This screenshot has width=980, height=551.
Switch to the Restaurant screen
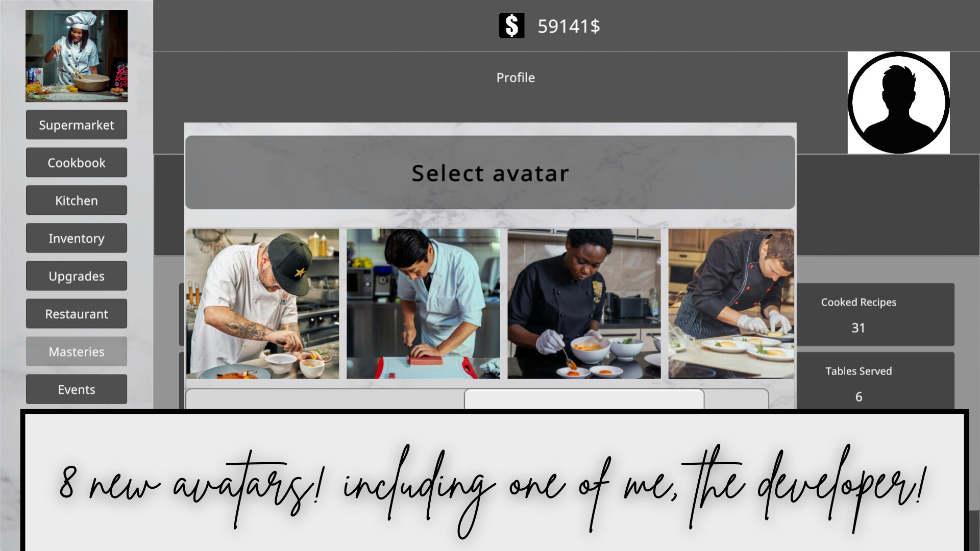(x=77, y=314)
